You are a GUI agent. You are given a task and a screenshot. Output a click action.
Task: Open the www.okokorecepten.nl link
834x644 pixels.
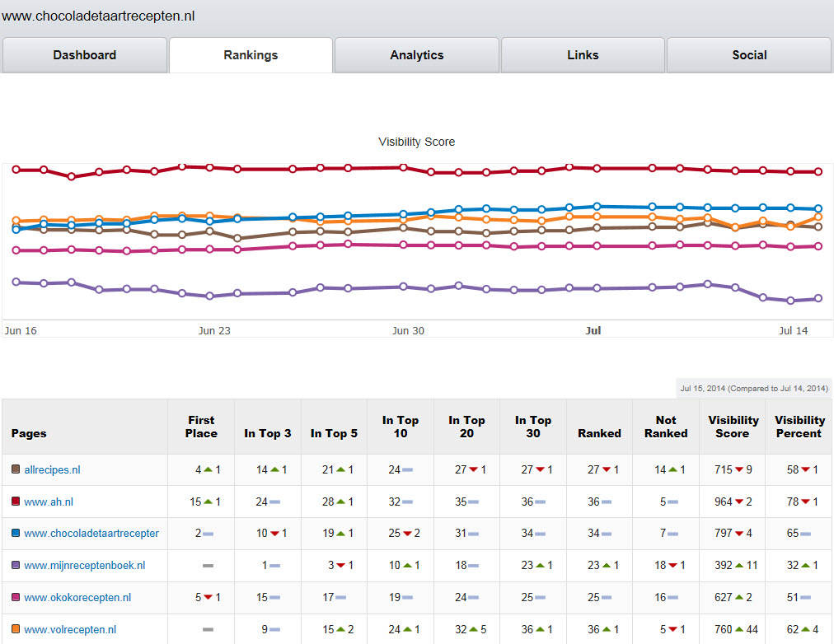(77, 597)
